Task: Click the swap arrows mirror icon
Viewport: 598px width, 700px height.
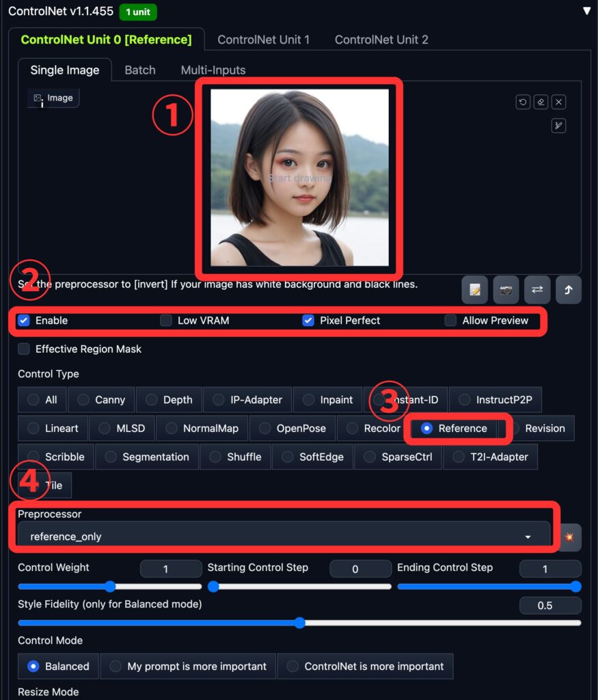Action: tap(537, 290)
